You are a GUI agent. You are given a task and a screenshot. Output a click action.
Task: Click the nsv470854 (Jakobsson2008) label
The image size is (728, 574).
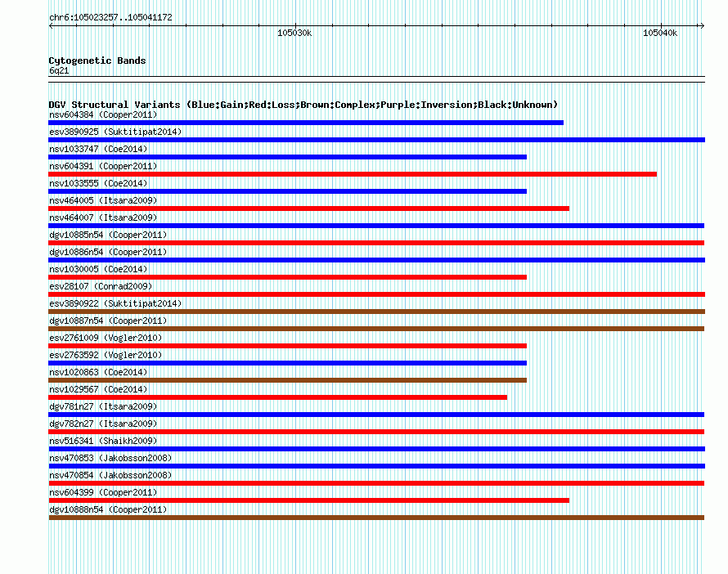tap(110, 475)
